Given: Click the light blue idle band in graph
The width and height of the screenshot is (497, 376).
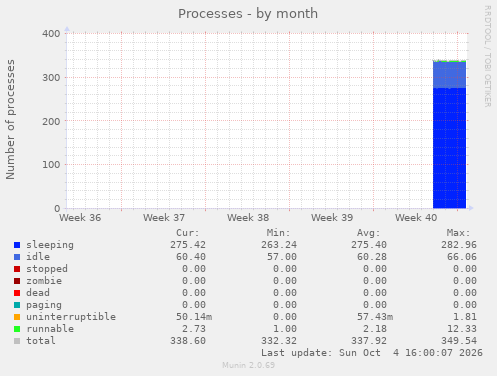Looking at the screenshot, I should [x=449, y=75].
